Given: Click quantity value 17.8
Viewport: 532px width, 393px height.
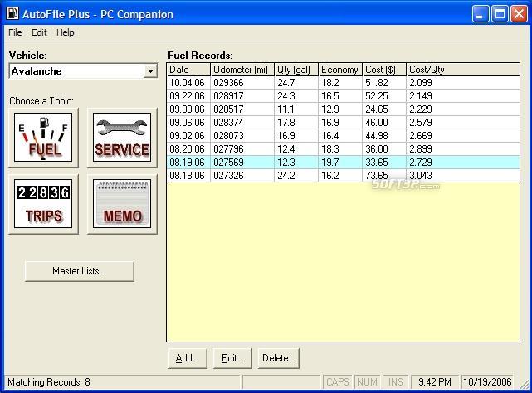Looking at the screenshot, I should pyautogui.click(x=286, y=123).
